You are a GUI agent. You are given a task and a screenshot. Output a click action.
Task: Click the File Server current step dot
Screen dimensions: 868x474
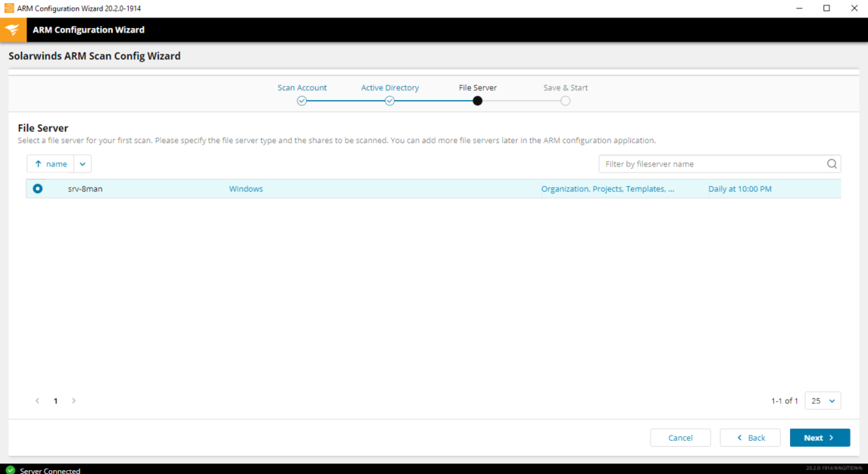pyautogui.click(x=477, y=101)
